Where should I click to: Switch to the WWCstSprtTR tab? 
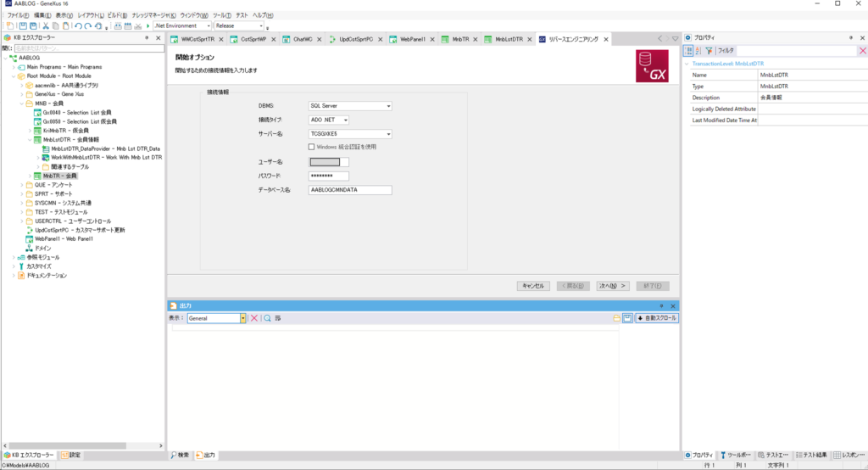198,39
